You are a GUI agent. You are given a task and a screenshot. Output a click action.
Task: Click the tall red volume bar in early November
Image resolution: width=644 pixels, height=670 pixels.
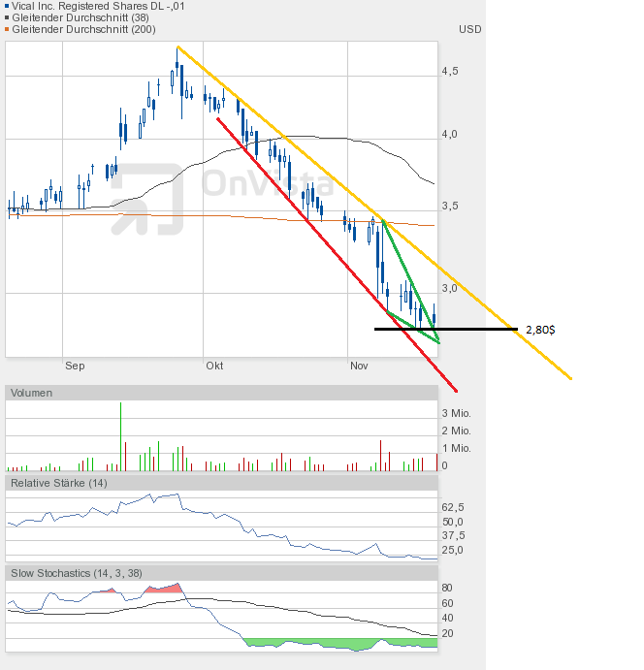click(380, 456)
